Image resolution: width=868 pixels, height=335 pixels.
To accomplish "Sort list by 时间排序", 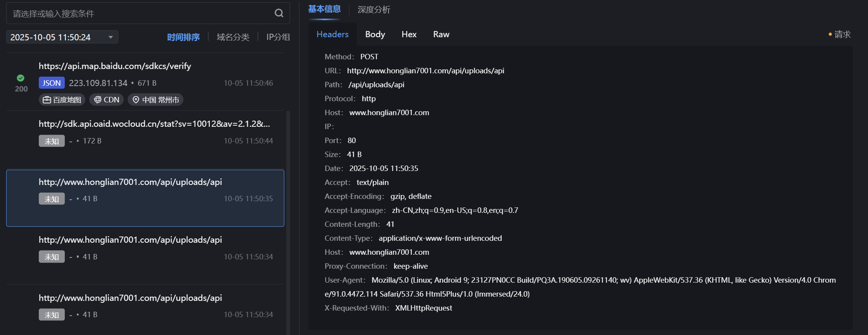I will pos(183,37).
